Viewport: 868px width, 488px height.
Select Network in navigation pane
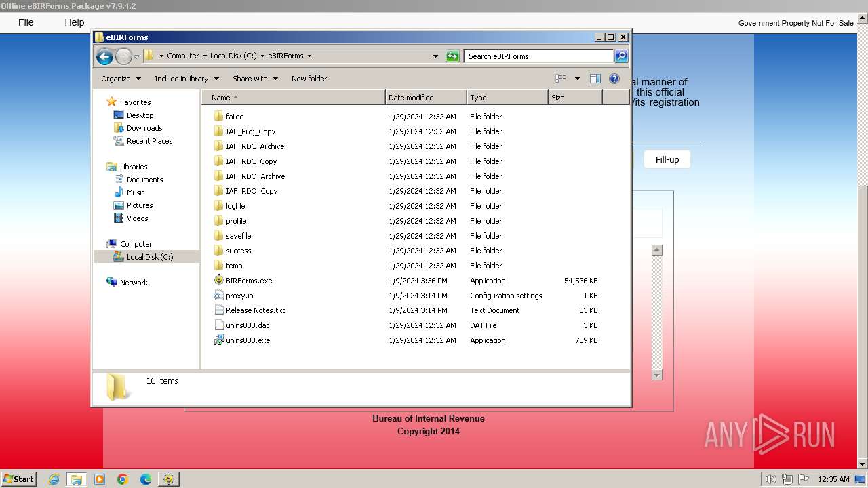pos(134,283)
